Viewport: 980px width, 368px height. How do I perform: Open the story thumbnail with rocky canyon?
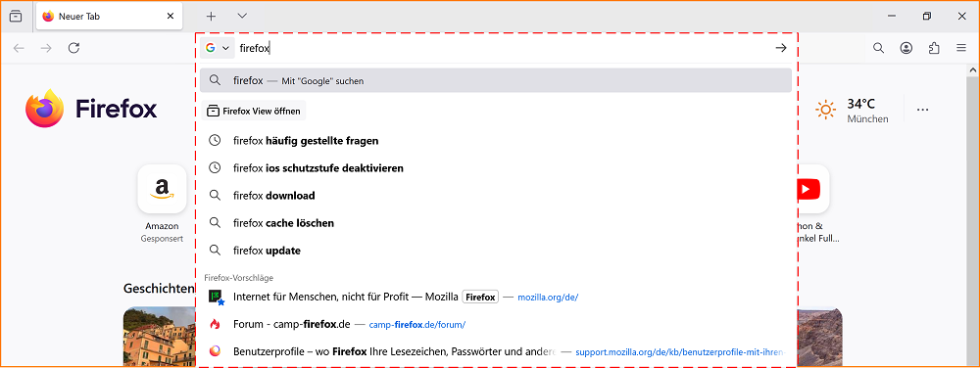pyautogui.click(x=820, y=337)
